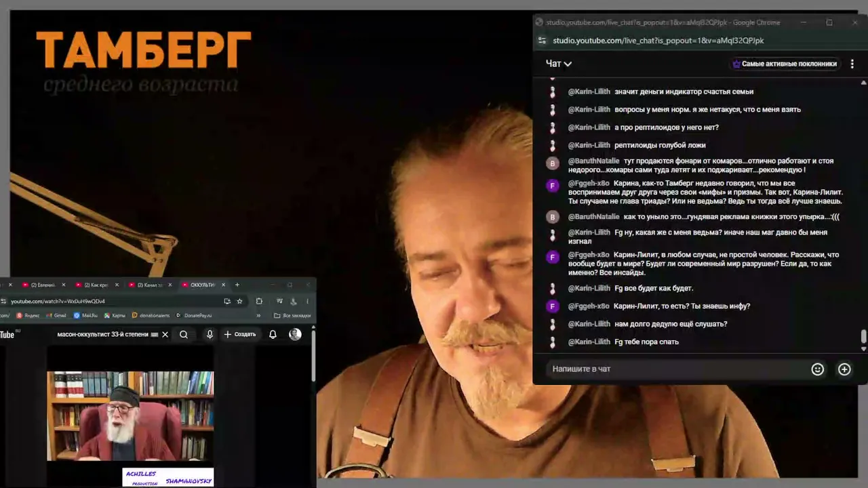Click the Самые активные поклонники button

point(785,64)
